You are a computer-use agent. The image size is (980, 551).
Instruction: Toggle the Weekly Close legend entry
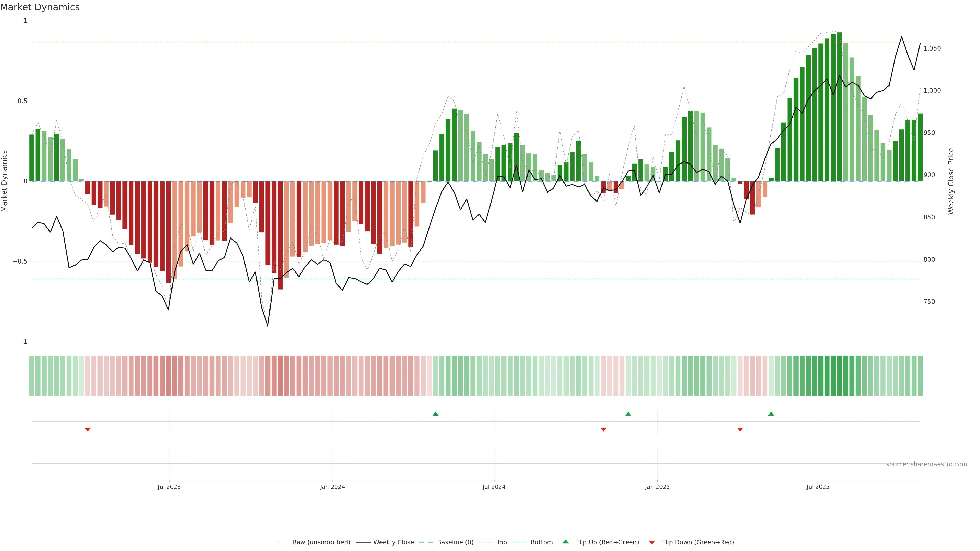(x=393, y=542)
